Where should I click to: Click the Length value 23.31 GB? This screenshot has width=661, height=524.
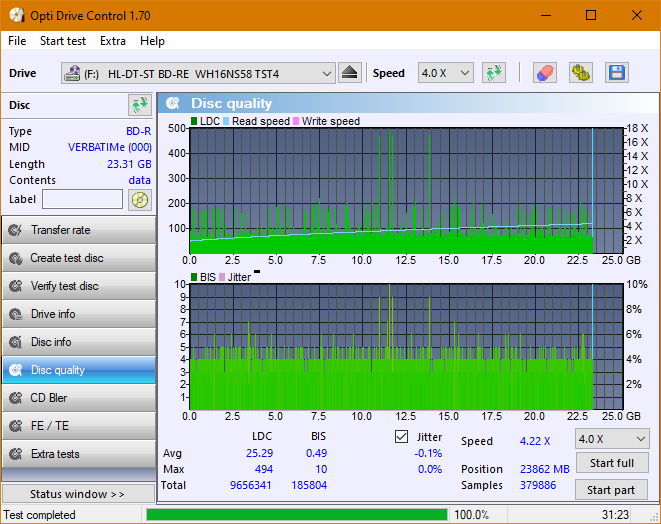129,164
